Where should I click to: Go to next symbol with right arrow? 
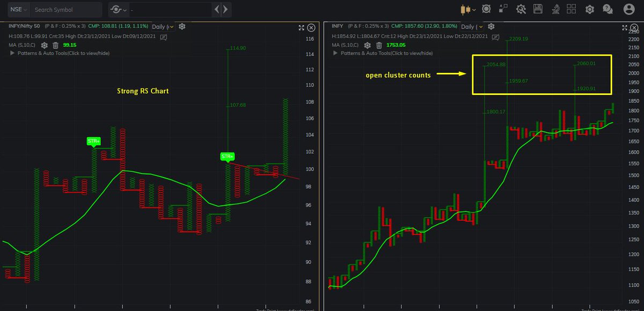[x=226, y=9]
